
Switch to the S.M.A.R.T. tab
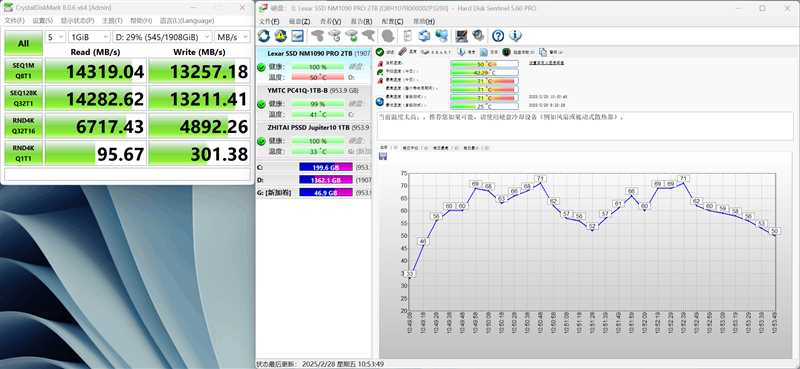point(436,52)
